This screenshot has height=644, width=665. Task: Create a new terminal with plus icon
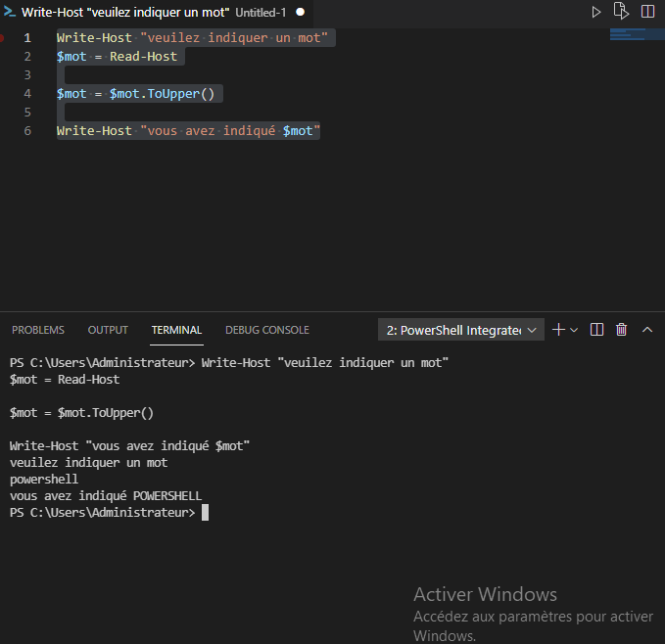(558, 330)
